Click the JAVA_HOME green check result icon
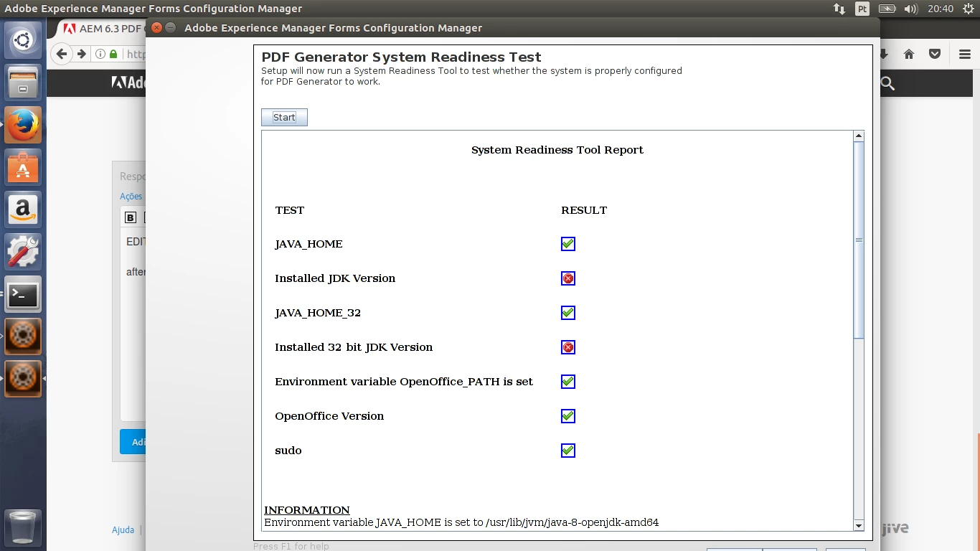The image size is (980, 551). point(568,244)
